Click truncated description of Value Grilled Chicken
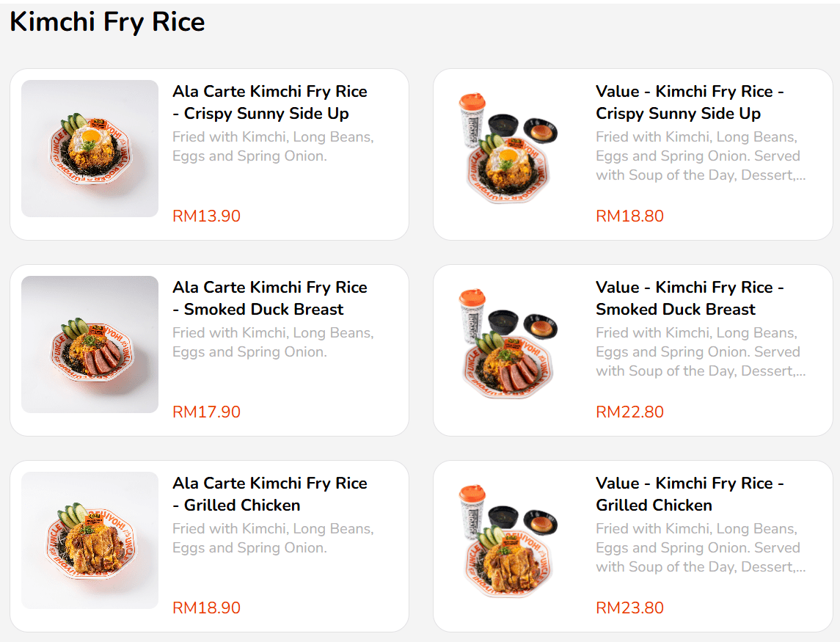 (700, 548)
